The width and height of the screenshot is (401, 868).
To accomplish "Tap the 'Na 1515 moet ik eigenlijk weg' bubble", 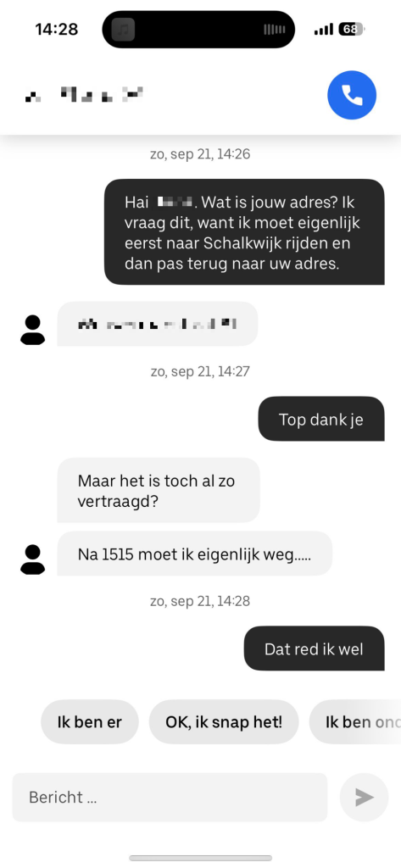I will click(194, 554).
